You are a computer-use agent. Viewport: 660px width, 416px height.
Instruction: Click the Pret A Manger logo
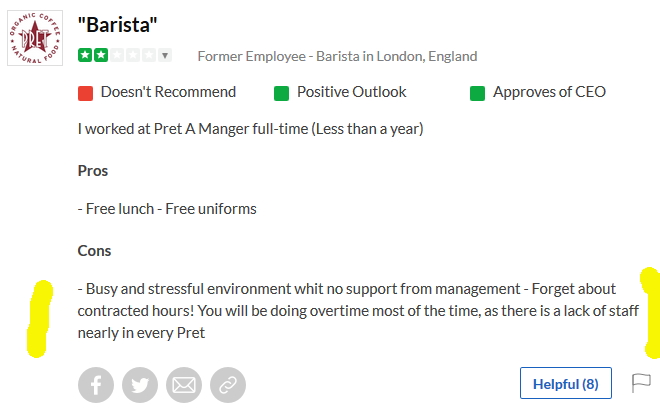(36, 37)
